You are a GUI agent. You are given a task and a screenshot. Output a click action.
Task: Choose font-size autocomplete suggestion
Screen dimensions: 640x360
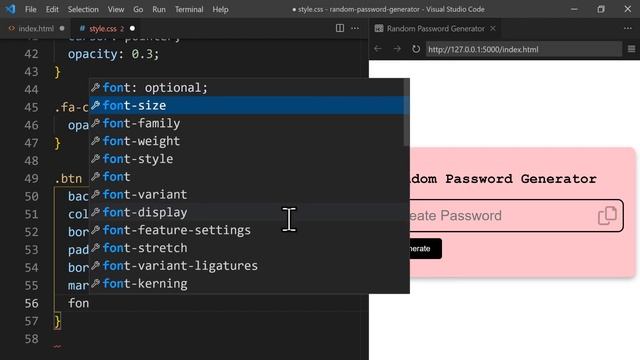(247, 106)
